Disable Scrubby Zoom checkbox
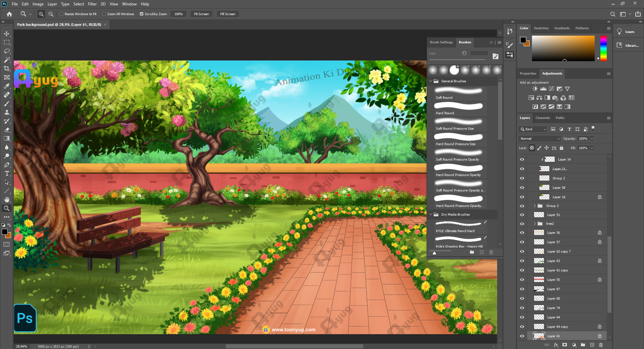The width and height of the screenshot is (644, 349). (x=142, y=14)
